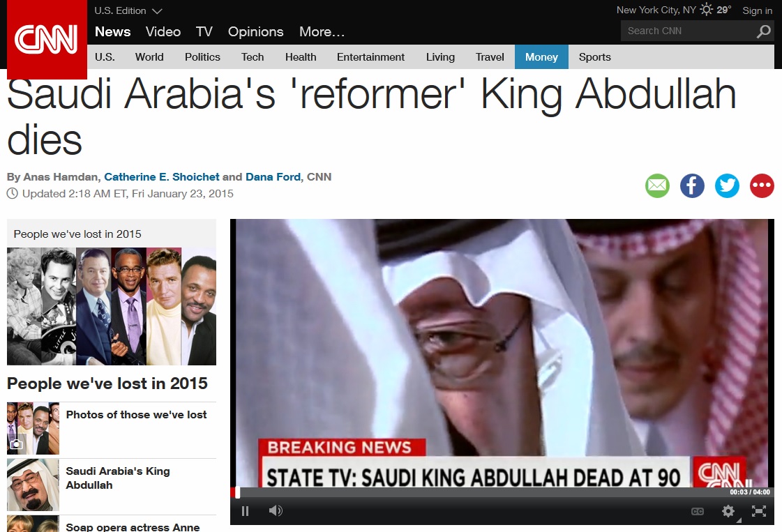The image size is (782, 532).
Task: Open the Money section tab
Action: [x=541, y=57]
